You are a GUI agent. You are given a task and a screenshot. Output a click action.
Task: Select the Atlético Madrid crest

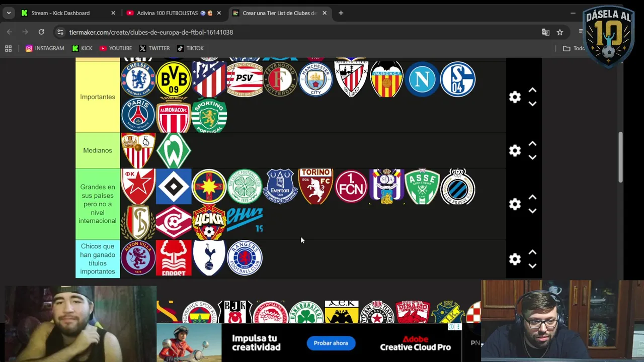pyautogui.click(x=209, y=79)
